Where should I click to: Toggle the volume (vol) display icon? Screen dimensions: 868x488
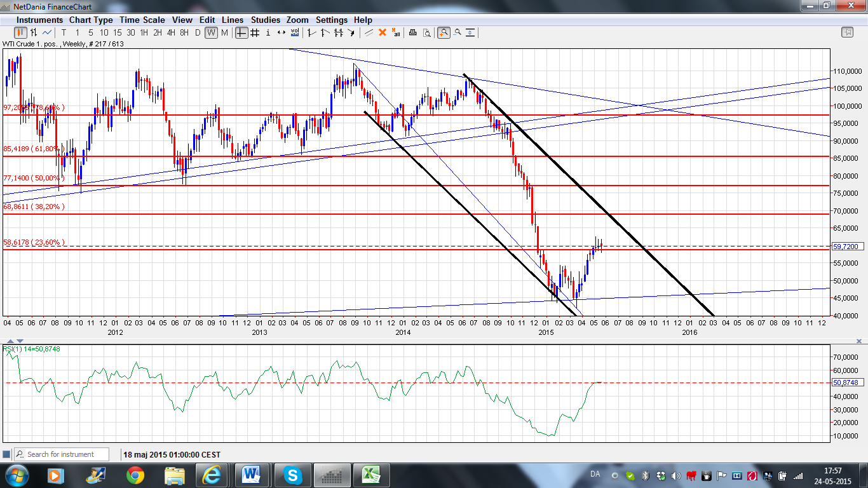[294, 32]
